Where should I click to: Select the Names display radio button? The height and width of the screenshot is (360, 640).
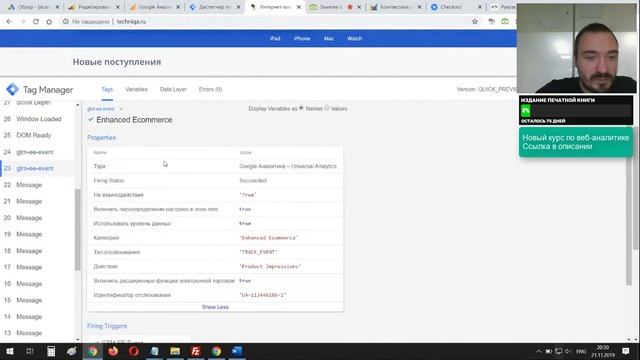(x=301, y=109)
